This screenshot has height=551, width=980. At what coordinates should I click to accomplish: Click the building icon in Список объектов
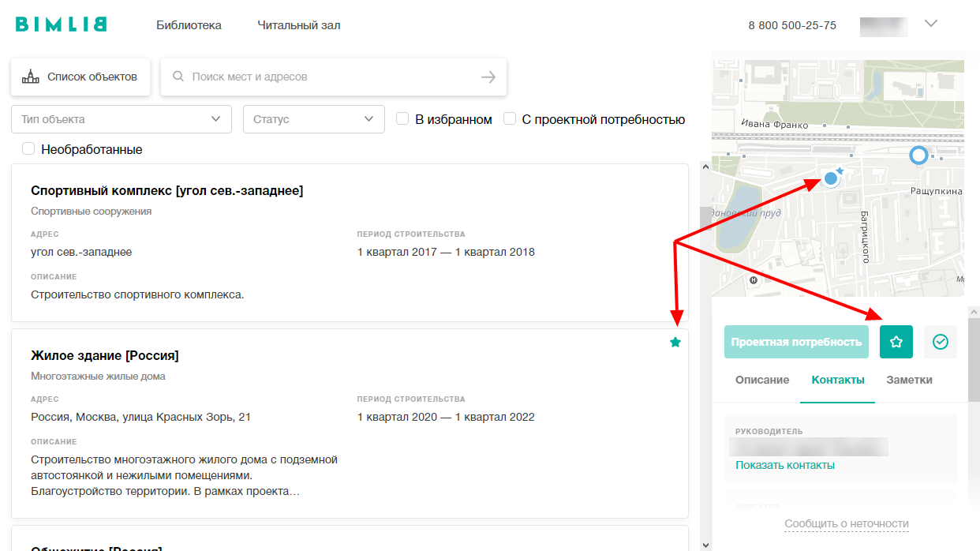[x=30, y=77]
